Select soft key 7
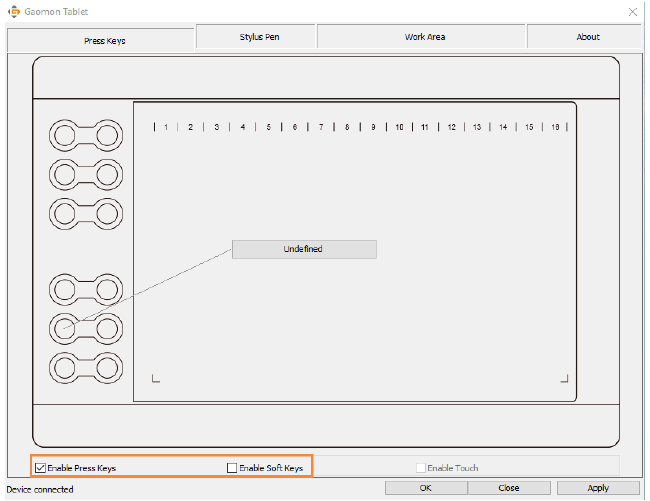 (x=321, y=127)
